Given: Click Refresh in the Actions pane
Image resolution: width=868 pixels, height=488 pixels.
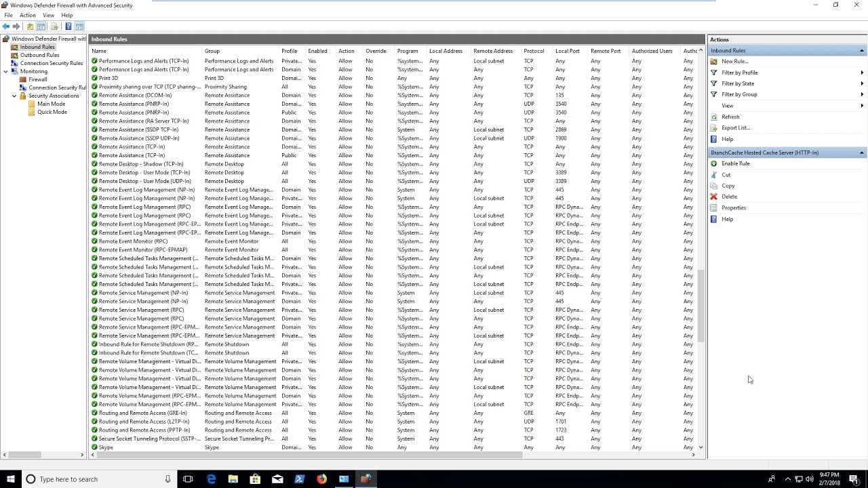Looking at the screenshot, I should pyautogui.click(x=730, y=117).
